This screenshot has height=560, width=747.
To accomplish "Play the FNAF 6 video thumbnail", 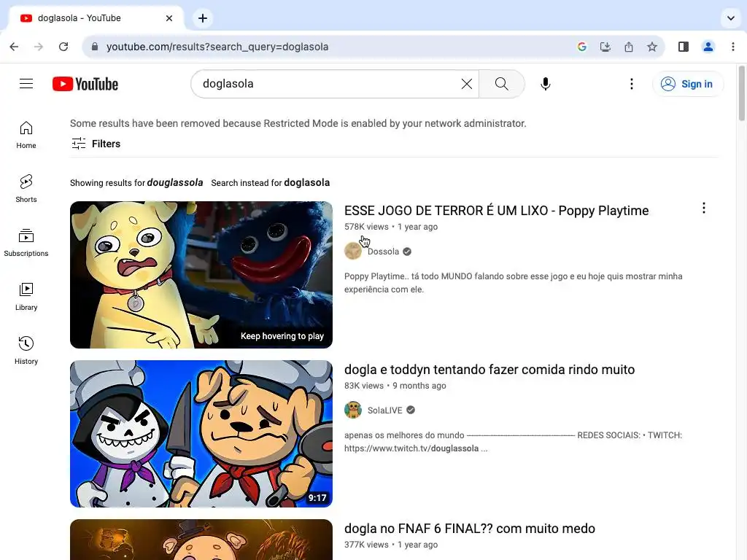I will 201,540.
